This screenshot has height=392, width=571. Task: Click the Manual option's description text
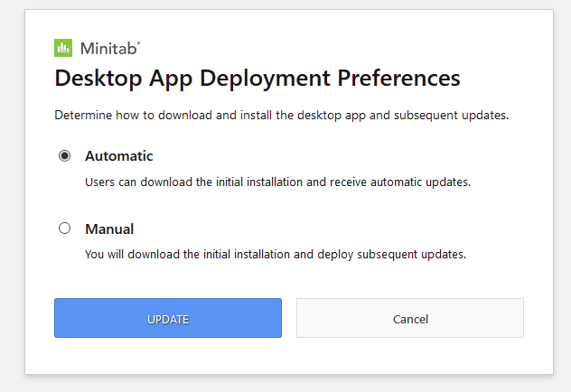tap(276, 254)
